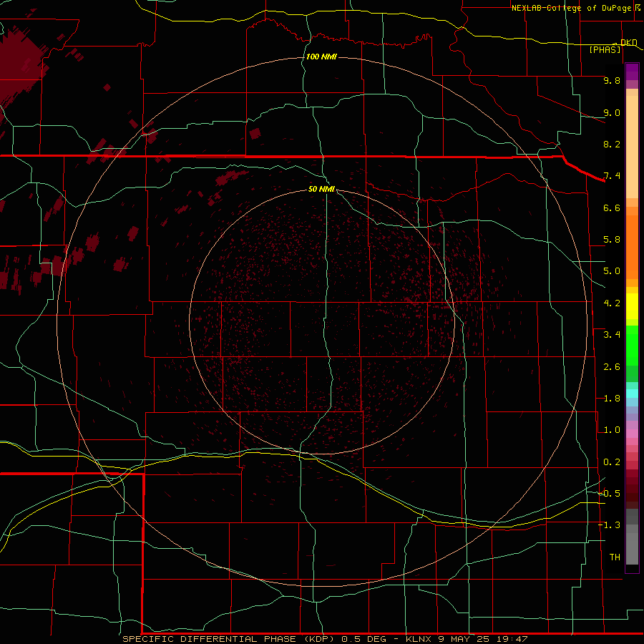Click the 9.0 value on the color scale
Image resolution: width=644 pixels, height=644 pixels.
612,112
